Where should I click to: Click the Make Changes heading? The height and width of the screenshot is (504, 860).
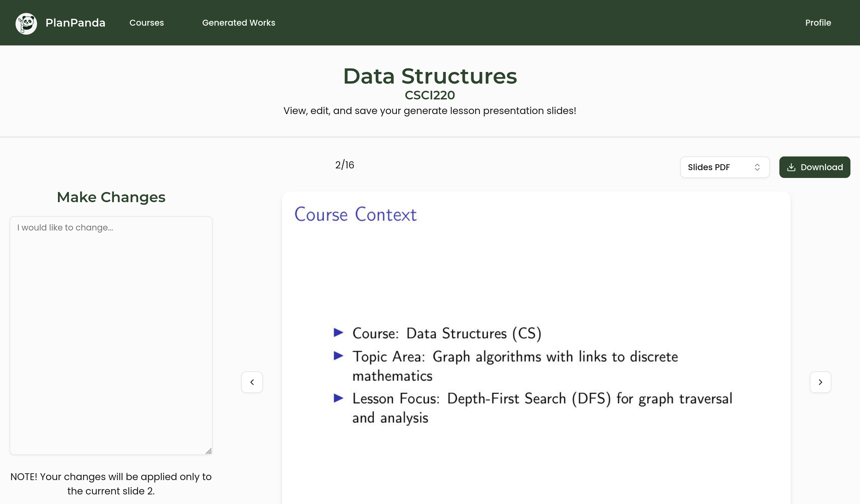[111, 197]
